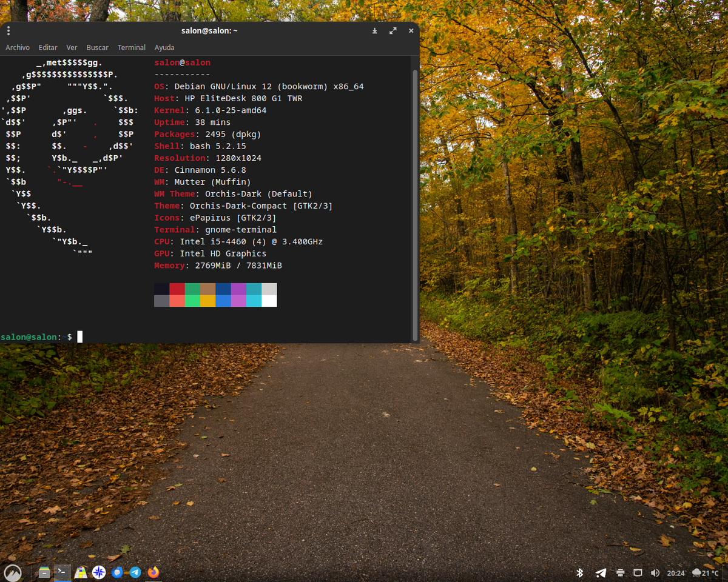This screenshot has width=728, height=582.
Task: Click the 'Host: HP EliteDesk 800 G1 TWR' line
Action: pyautogui.click(x=228, y=98)
